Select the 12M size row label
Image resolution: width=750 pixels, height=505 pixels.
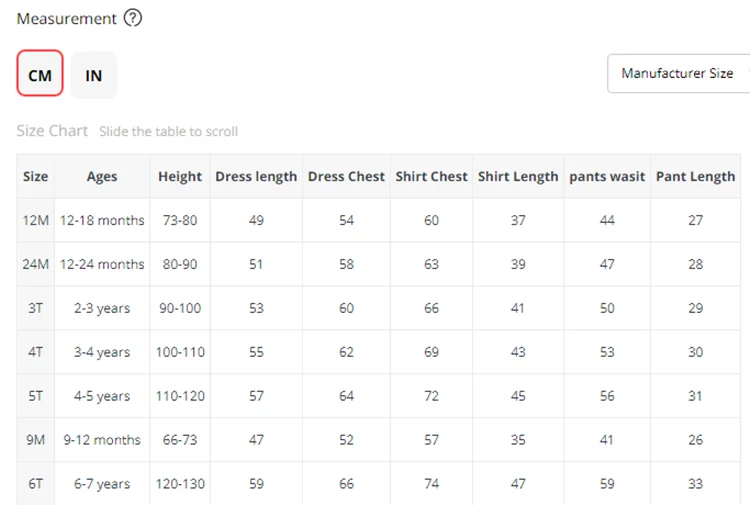pyautogui.click(x=35, y=220)
